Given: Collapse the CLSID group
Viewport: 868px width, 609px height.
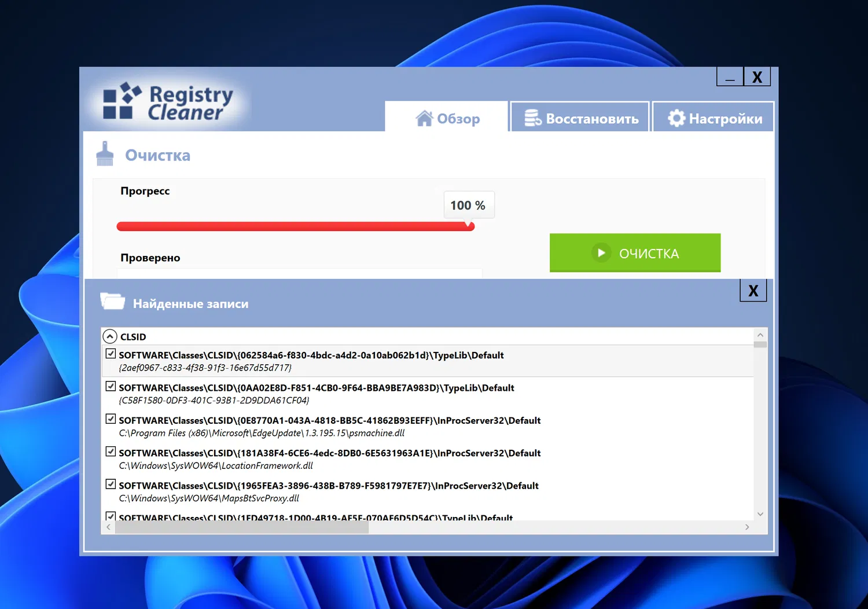Looking at the screenshot, I should point(109,336).
